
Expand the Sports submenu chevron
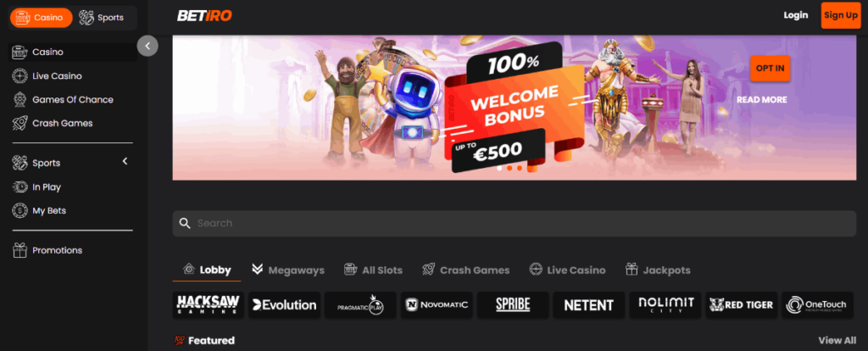[125, 161]
